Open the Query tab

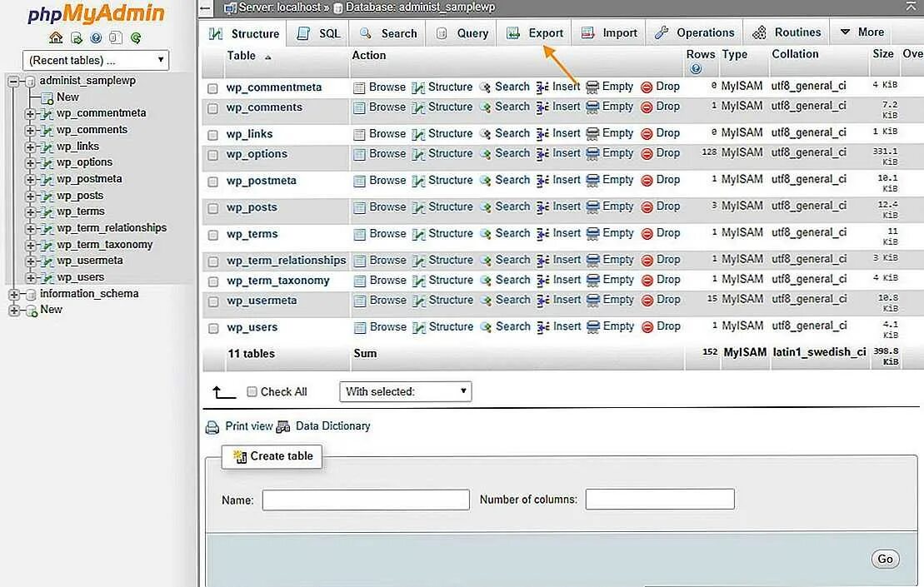point(462,33)
